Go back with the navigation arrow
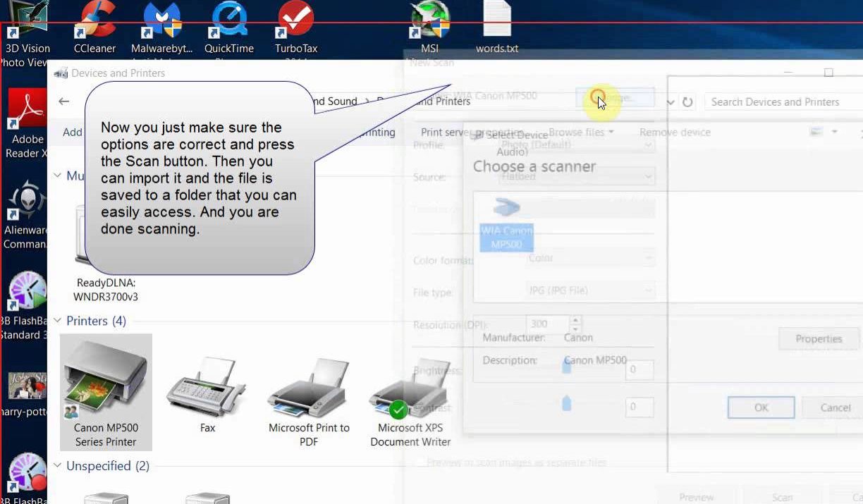Viewport: 863px width, 504px height. coord(64,102)
